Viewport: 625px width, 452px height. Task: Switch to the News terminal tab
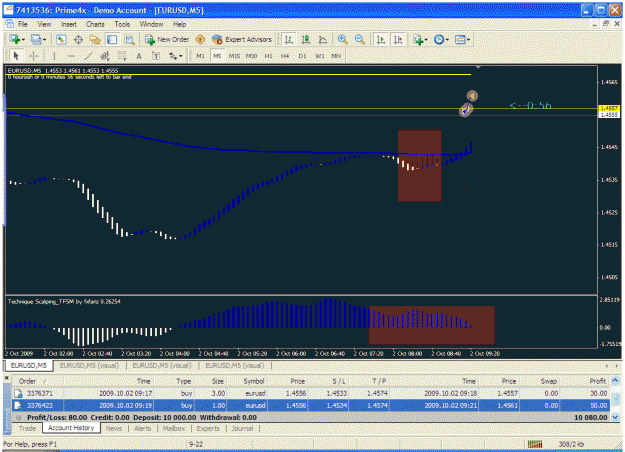point(114,428)
